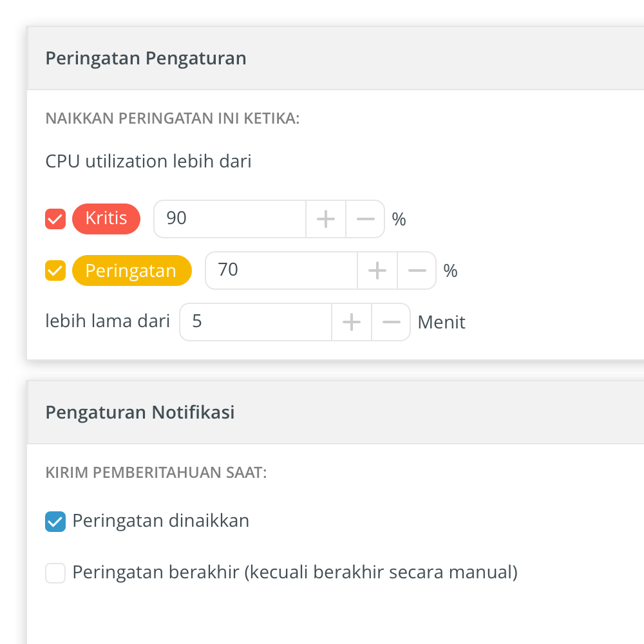Viewport: 644px width, 644px height.
Task: Click the Peringatan berakhir label text
Action: click(x=295, y=573)
